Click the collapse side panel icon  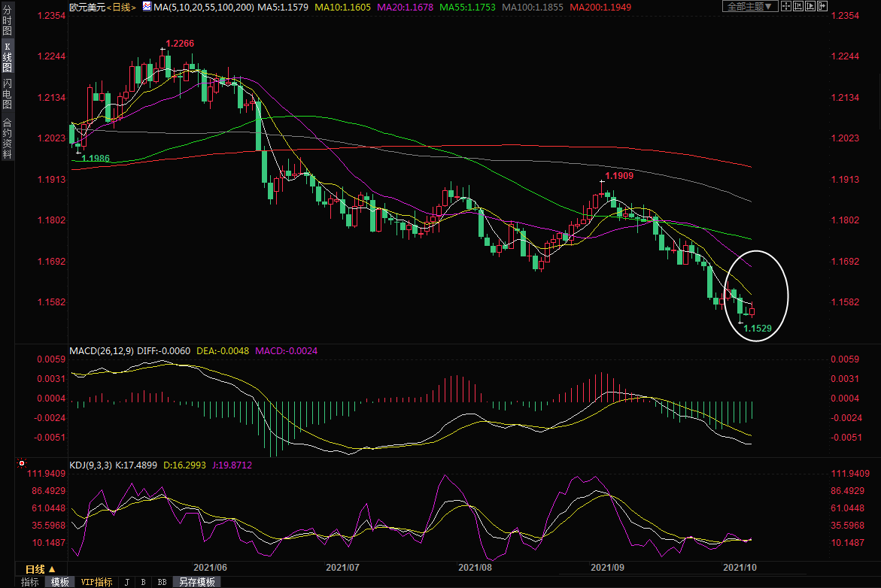822,7
